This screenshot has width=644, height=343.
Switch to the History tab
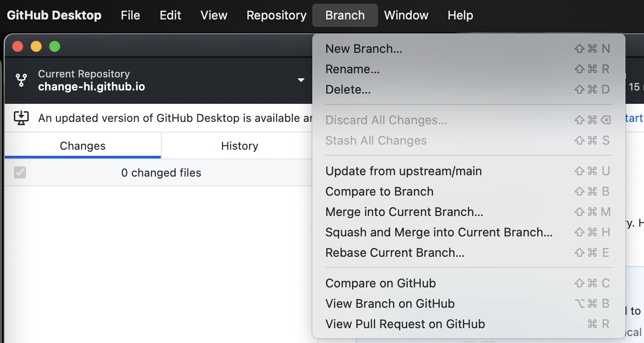[x=240, y=146]
